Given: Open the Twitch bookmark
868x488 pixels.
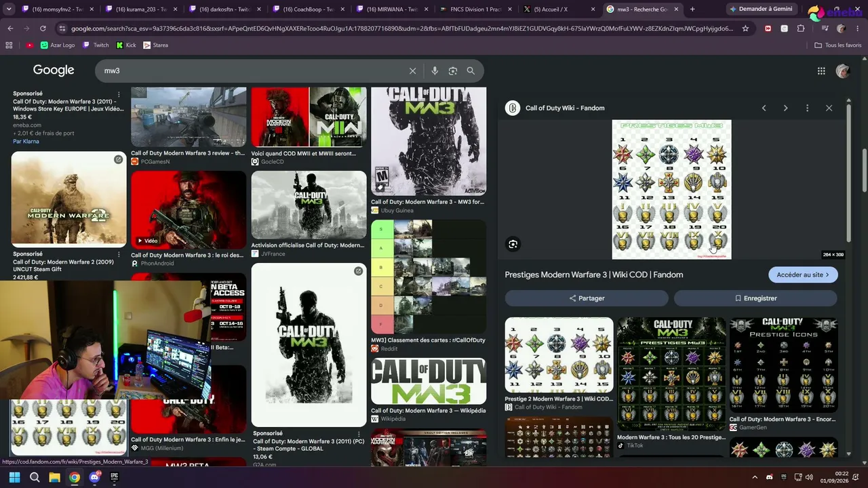Looking at the screenshot, I should 96,45.
